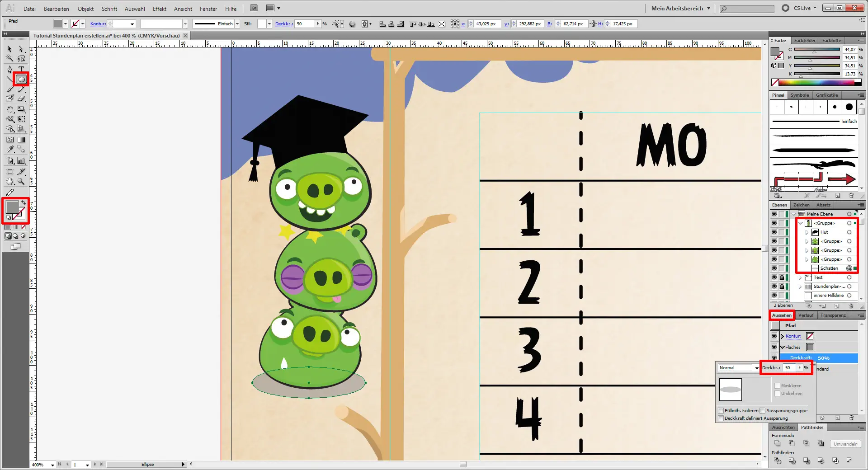Screen dimensions: 868x470
Task: Click the Kontur link in control bar
Action: click(98, 24)
